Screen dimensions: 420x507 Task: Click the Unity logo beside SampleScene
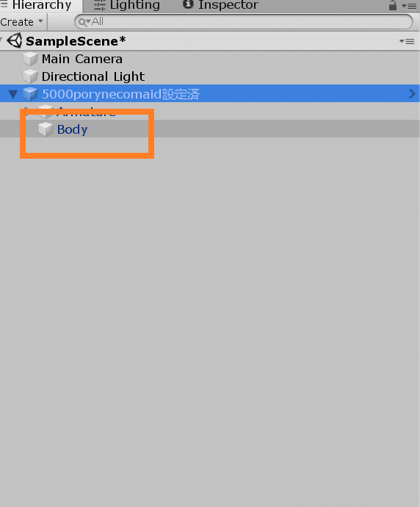tap(15, 41)
